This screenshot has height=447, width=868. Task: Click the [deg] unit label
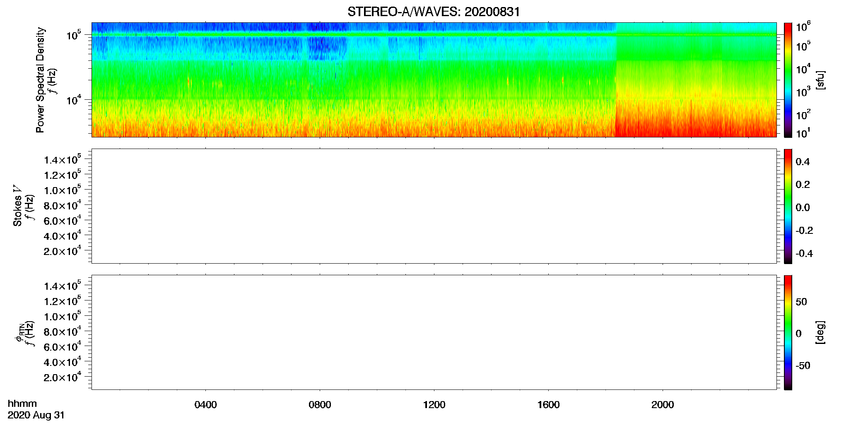[x=820, y=332]
